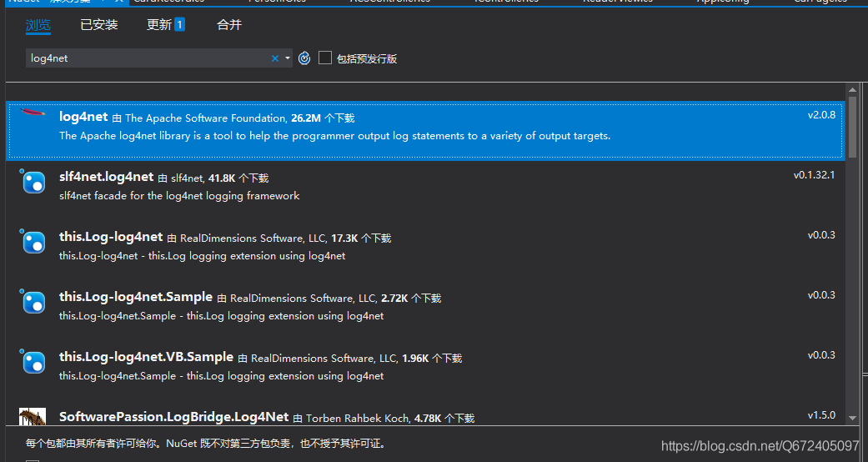868x462 pixels.
Task: Click the Apache log4net library description text
Action: (335, 136)
